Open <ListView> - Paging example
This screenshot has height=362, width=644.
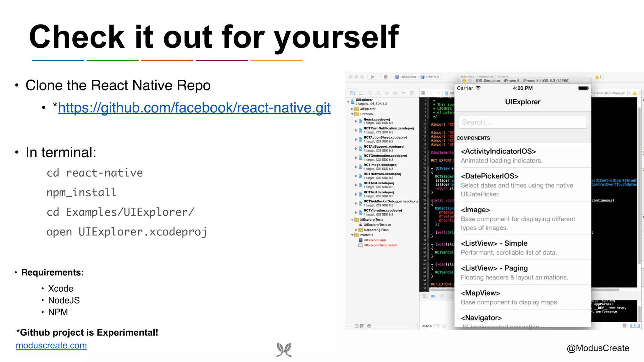(523, 272)
